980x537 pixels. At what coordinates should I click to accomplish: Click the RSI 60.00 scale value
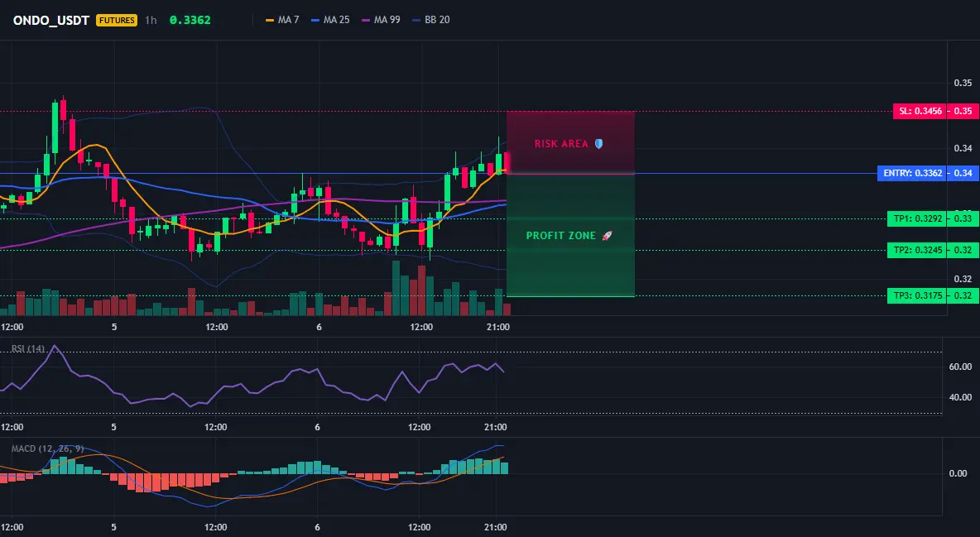point(960,367)
